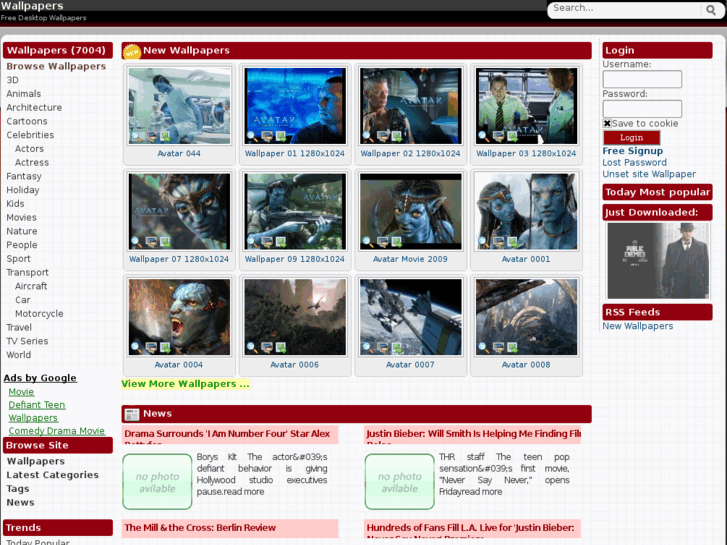
Task: Click the monitor icon on Avatar Movie 2009
Action: (x=383, y=242)
